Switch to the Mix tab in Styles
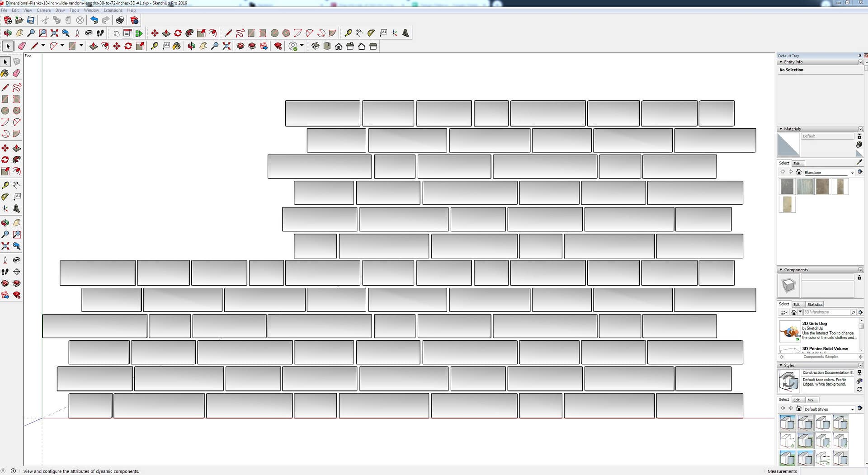This screenshot has width=868, height=475. tap(811, 400)
